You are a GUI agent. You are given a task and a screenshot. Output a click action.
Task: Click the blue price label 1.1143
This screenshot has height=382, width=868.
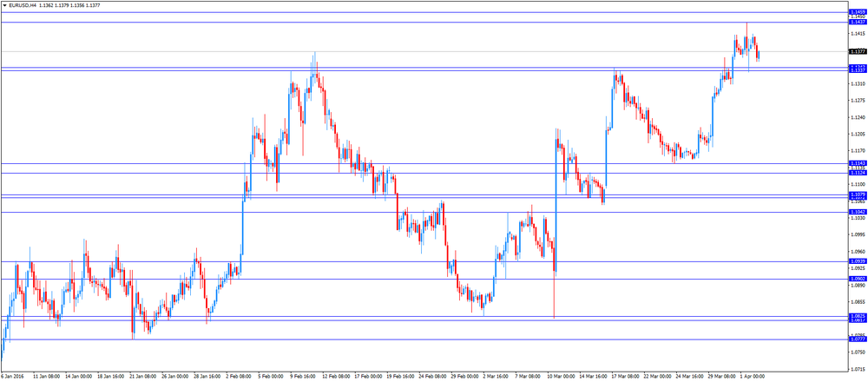(858, 163)
